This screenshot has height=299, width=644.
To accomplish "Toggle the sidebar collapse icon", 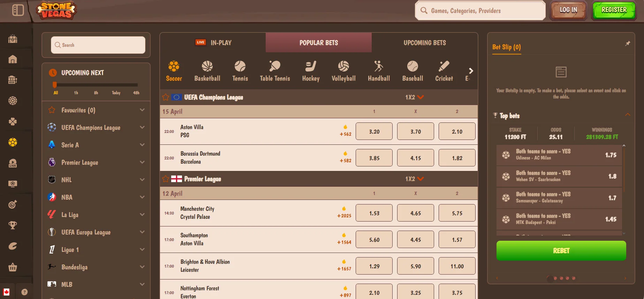I will [x=18, y=10].
